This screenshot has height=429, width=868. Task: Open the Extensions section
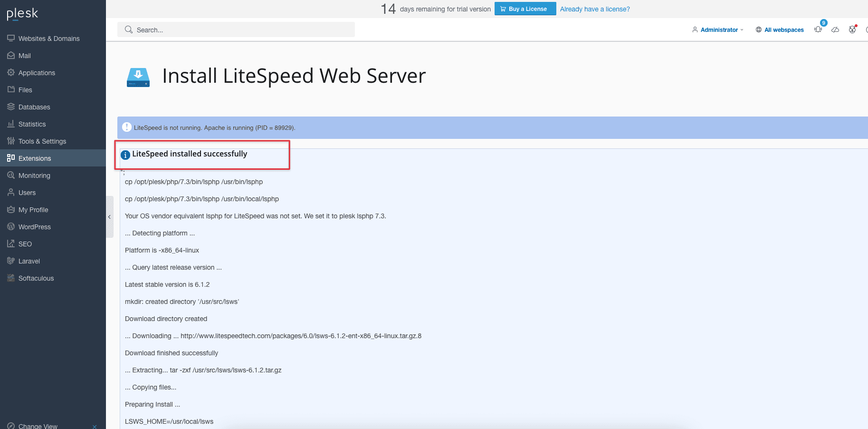click(34, 158)
